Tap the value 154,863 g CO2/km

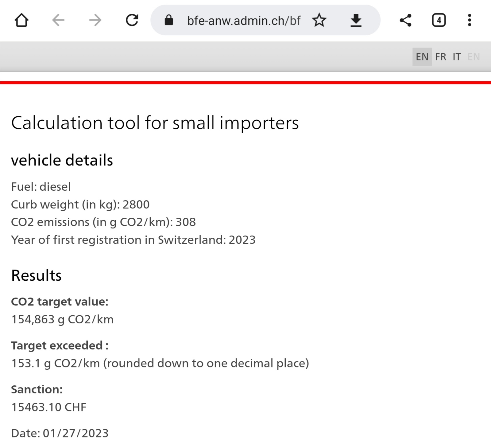point(62,320)
